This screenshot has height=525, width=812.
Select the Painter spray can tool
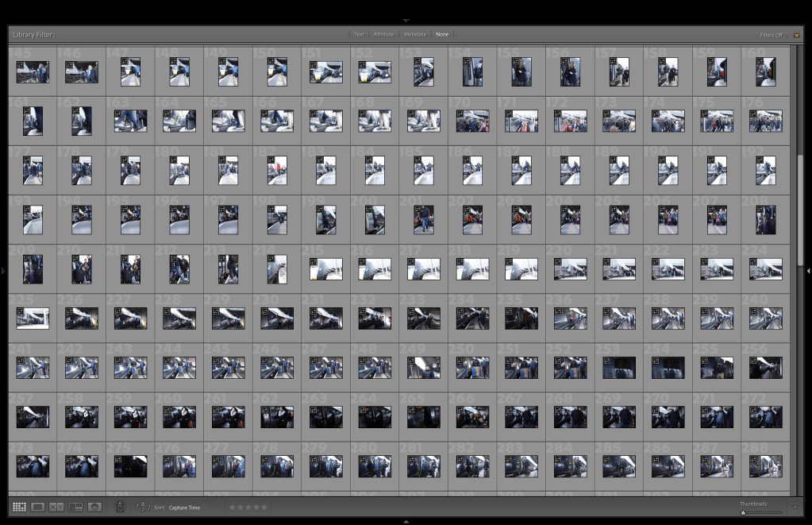click(120, 507)
